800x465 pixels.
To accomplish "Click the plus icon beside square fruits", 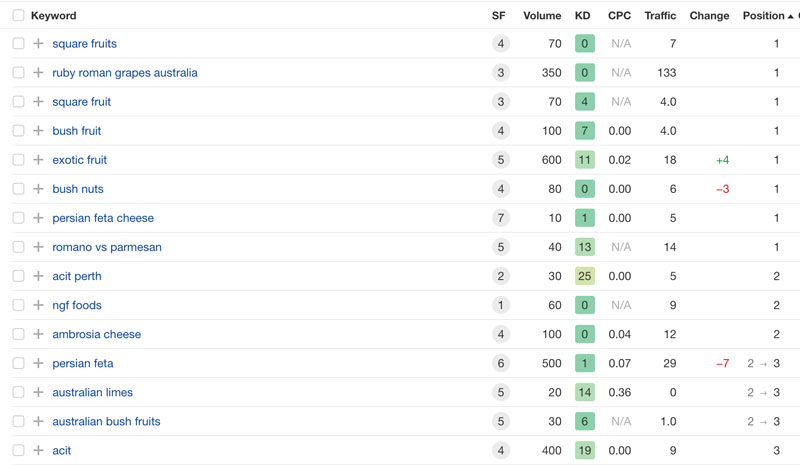I will [x=38, y=43].
